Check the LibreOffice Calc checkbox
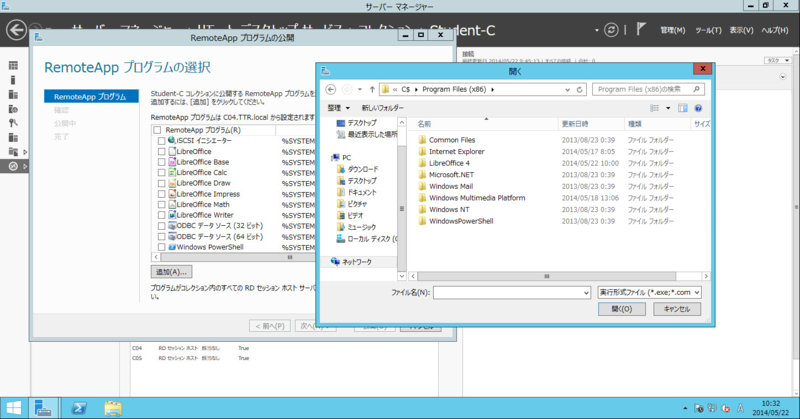Image resolution: width=800 pixels, height=419 pixels. [x=162, y=173]
